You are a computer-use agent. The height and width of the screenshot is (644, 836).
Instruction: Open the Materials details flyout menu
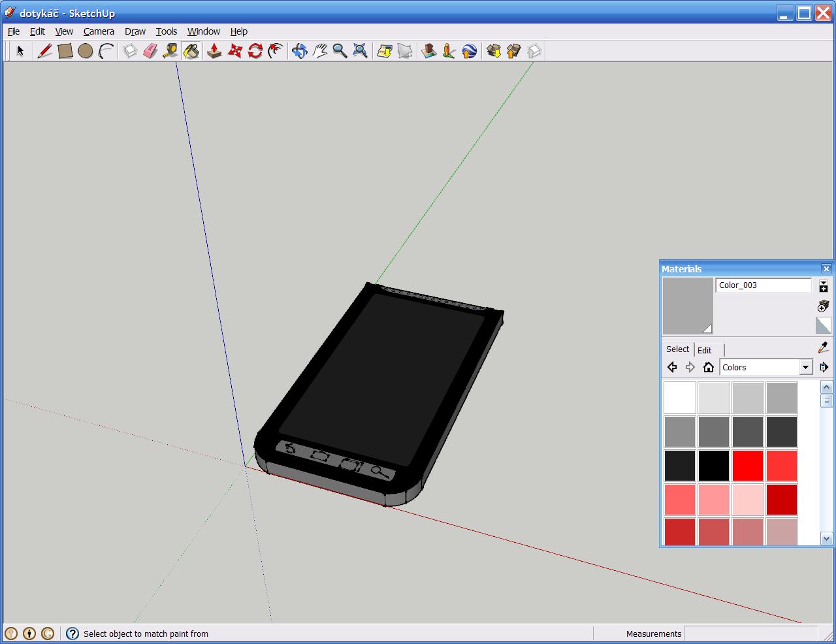[x=824, y=368]
